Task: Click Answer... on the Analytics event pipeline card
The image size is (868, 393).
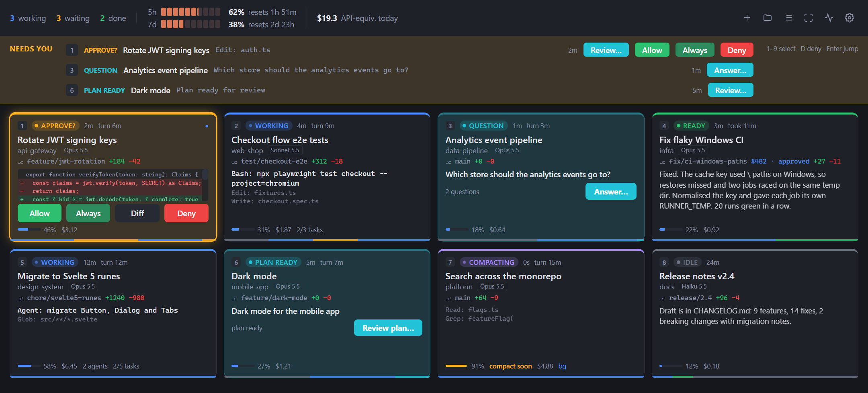Action: (611, 191)
